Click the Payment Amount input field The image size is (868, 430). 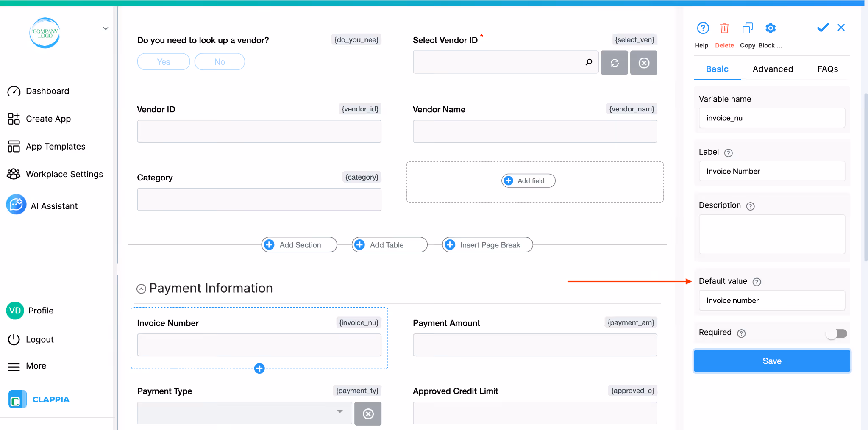(535, 345)
